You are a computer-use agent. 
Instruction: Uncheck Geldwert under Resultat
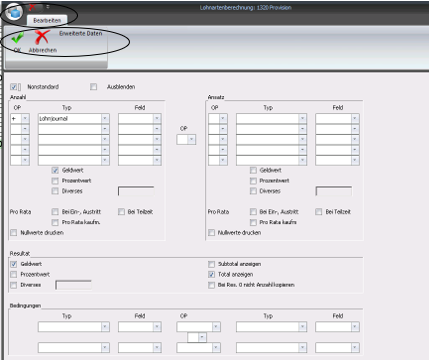coord(14,264)
